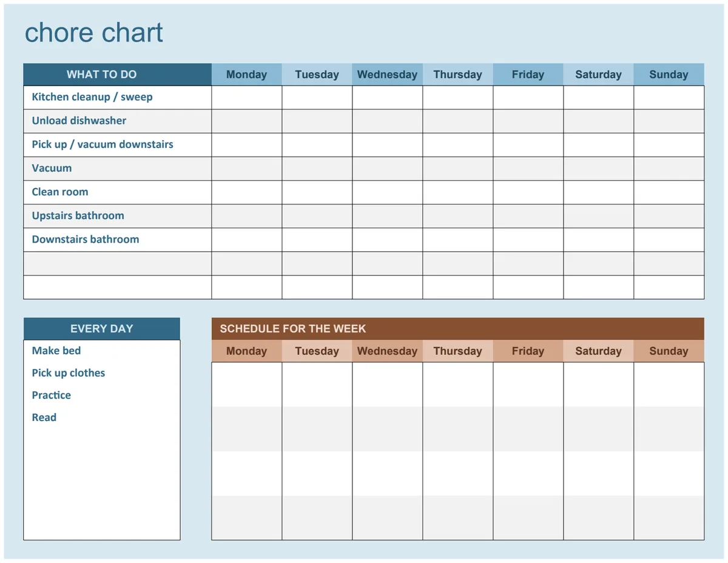
Task: Select Tuesday header in the weekly schedule
Action: coord(317,351)
